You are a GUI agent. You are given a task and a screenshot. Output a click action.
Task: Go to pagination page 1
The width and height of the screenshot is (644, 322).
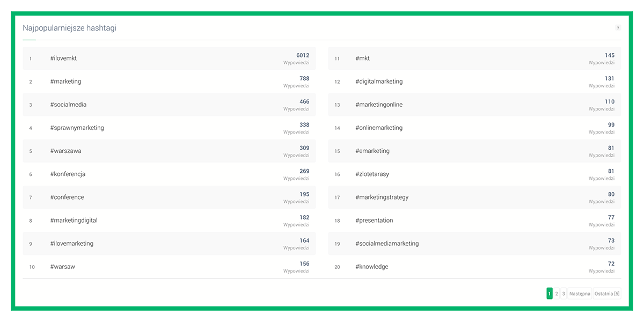pos(550,294)
